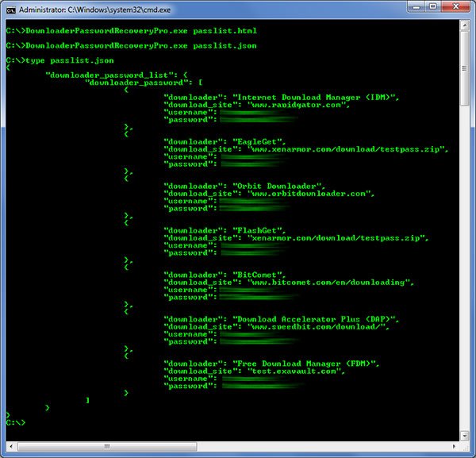Click the horizontal scrollbar thumb
Viewport: 476px width, 458px height.
point(107,446)
